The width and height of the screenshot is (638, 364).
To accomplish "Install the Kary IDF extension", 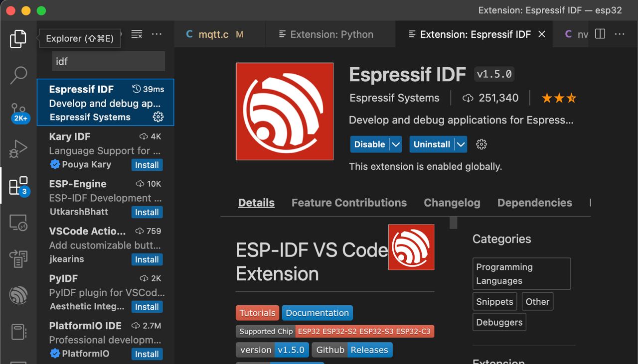I will 147,165.
